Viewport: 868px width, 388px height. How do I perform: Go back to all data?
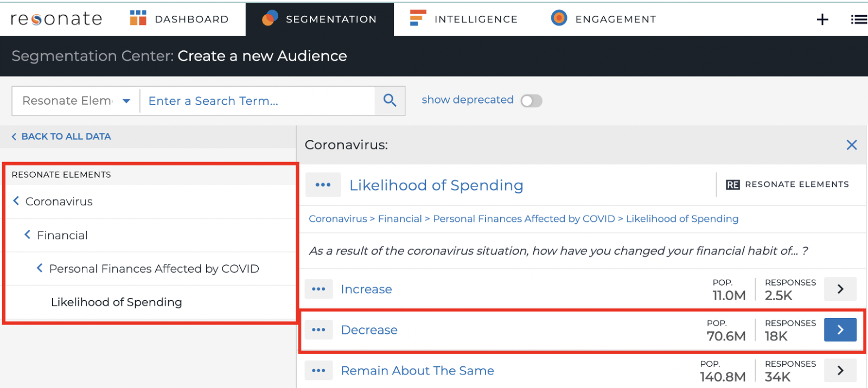click(61, 137)
